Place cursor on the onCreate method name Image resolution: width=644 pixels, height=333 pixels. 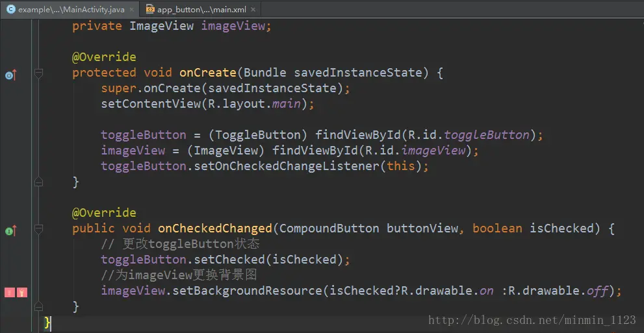point(207,73)
